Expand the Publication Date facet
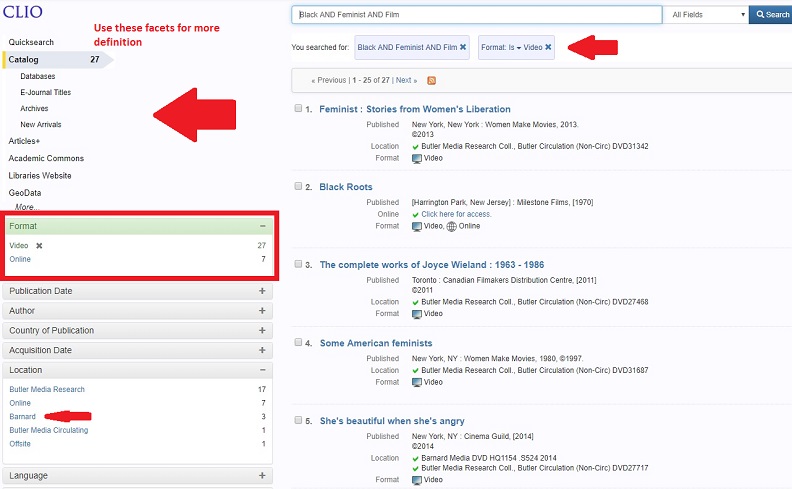 coord(262,291)
